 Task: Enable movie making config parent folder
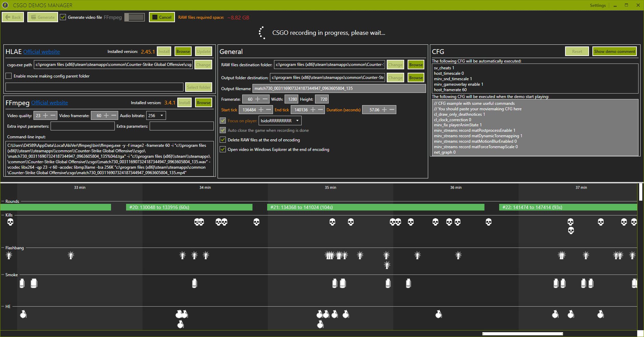click(9, 76)
